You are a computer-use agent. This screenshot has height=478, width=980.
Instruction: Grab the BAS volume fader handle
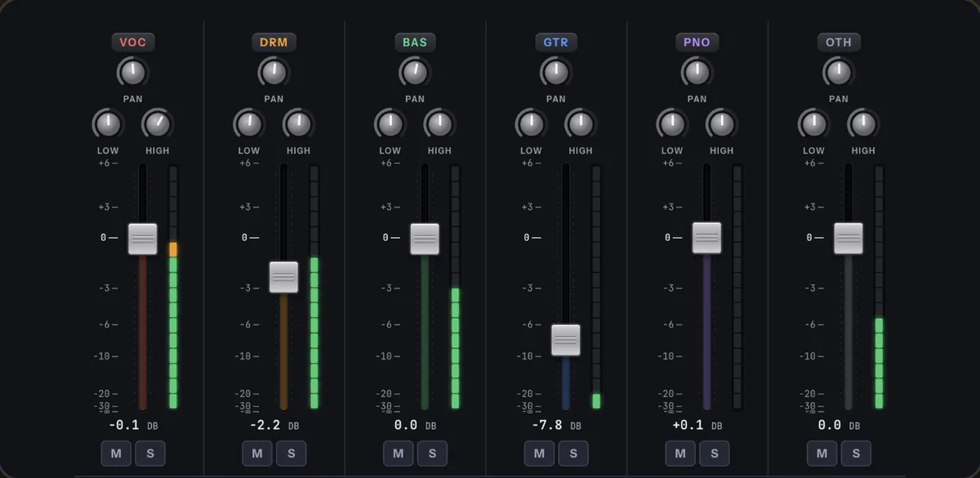point(425,239)
